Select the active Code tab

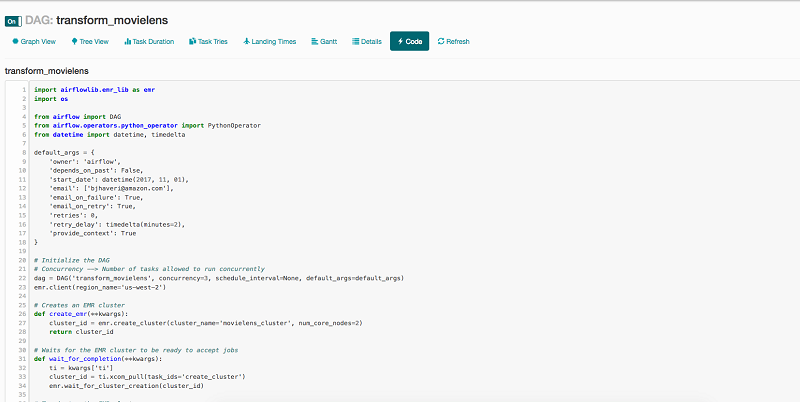[x=410, y=41]
